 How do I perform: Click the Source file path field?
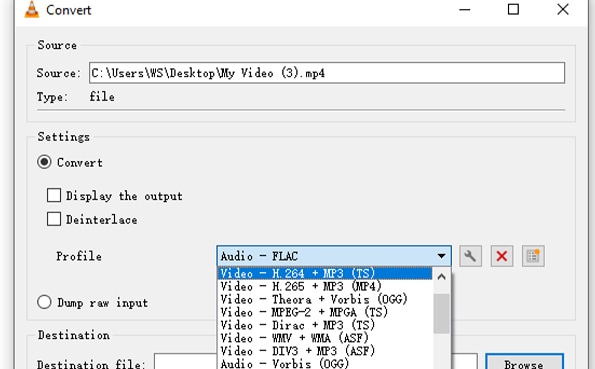[x=327, y=73]
